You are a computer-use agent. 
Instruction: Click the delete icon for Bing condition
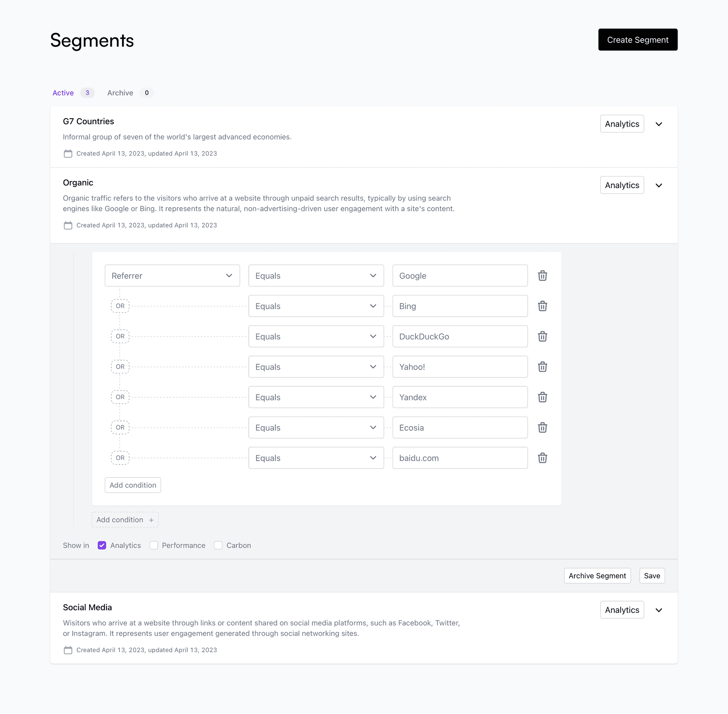pos(542,306)
